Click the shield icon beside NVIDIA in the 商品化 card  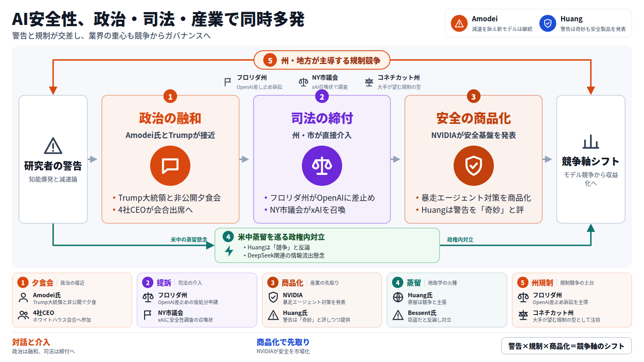[x=273, y=298]
